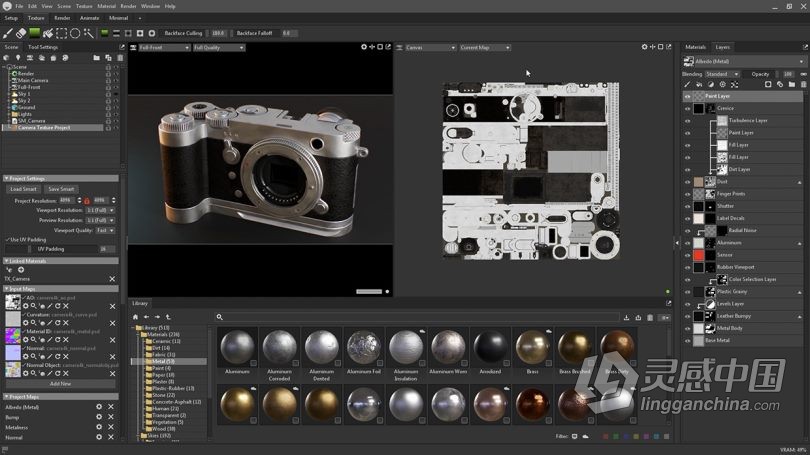
Task: Toggle the Use UV Padding checkbox
Action: tap(7, 240)
